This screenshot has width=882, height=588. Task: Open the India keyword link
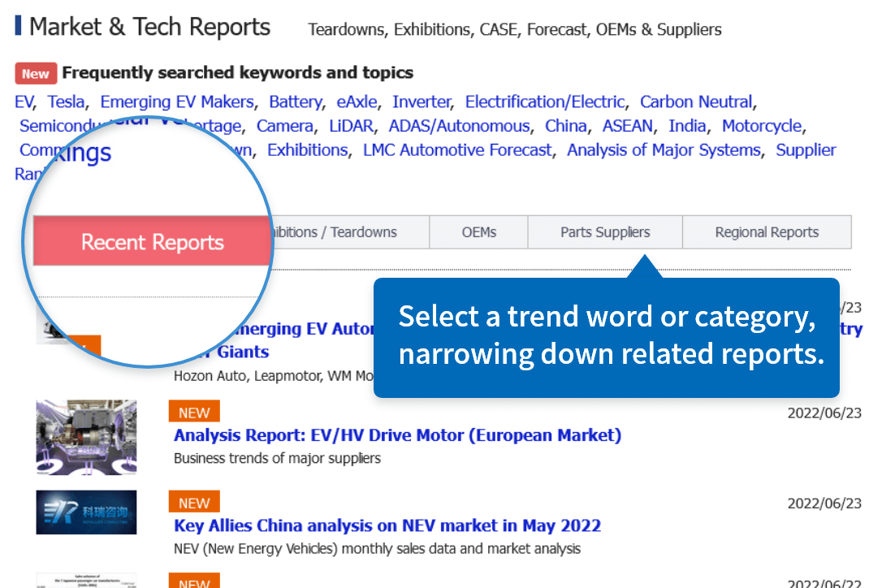point(687,126)
